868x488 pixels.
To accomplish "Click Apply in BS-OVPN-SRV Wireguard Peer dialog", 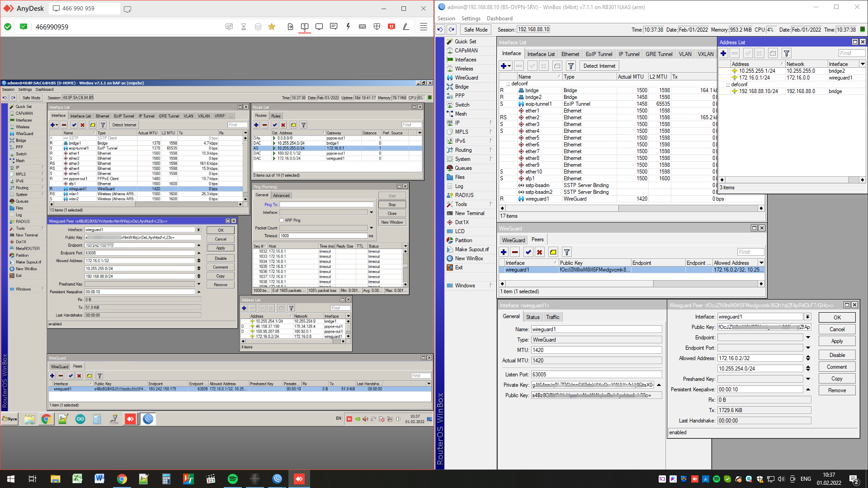I will coord(837,341).
